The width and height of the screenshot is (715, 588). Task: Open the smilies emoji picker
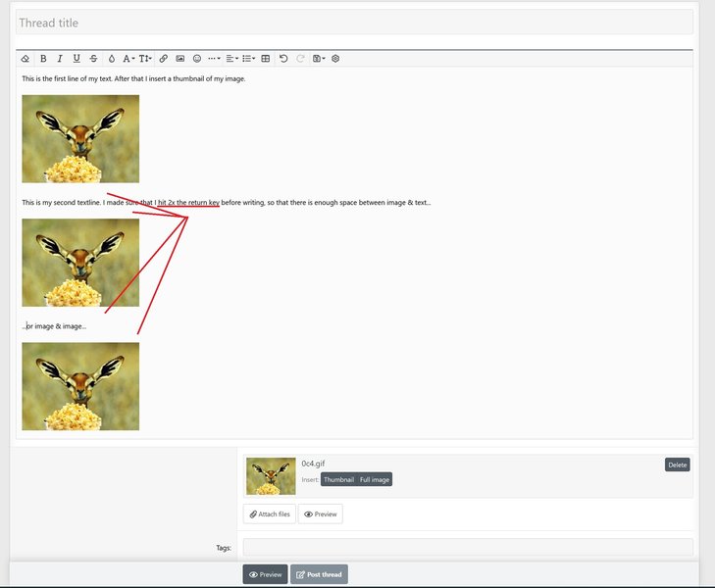point(197,59)
